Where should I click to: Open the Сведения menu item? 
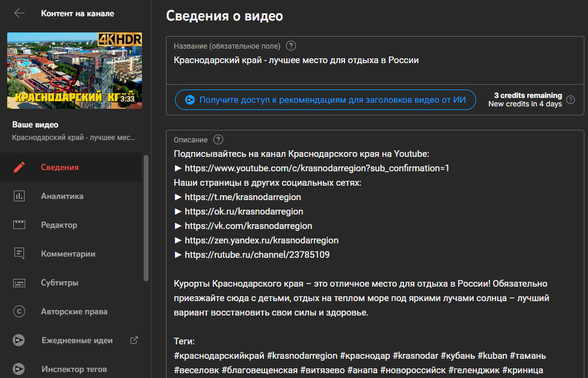coord(70,167)
